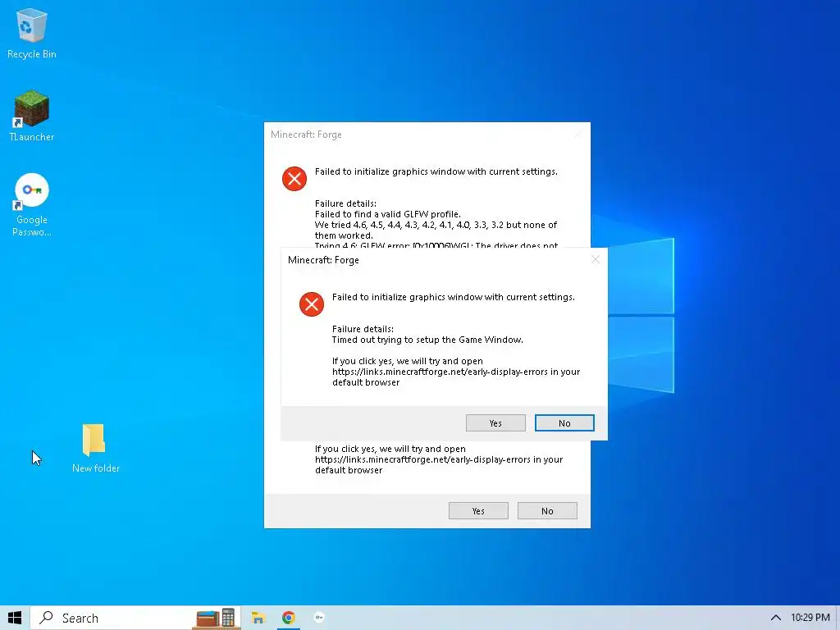This screenshot has width=840, height=630.
Task: Click the taskbar Search input box
Action: [x=135, y=618]
